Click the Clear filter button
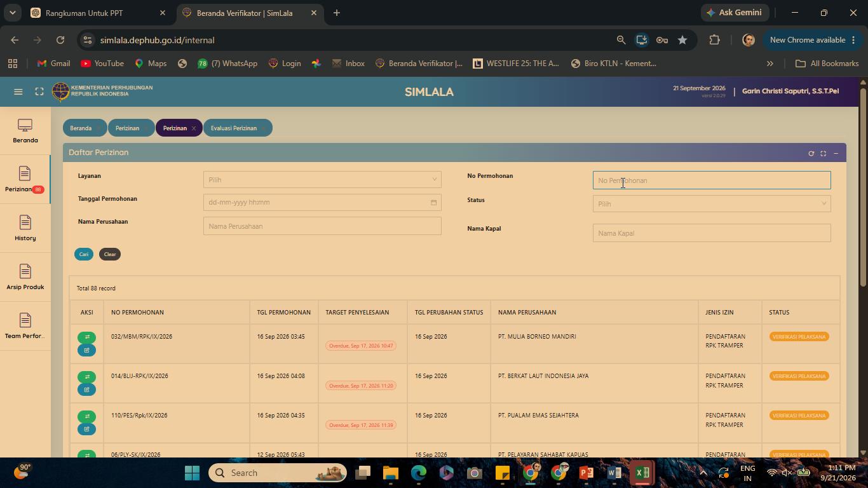Viewport: 868px width, 488px height. point(110,254)
